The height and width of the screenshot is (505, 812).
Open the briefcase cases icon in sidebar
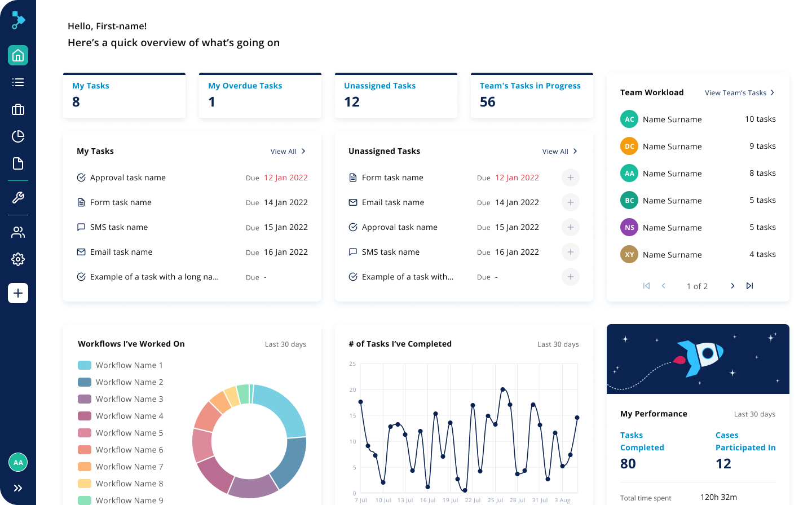tap(18, 109)
